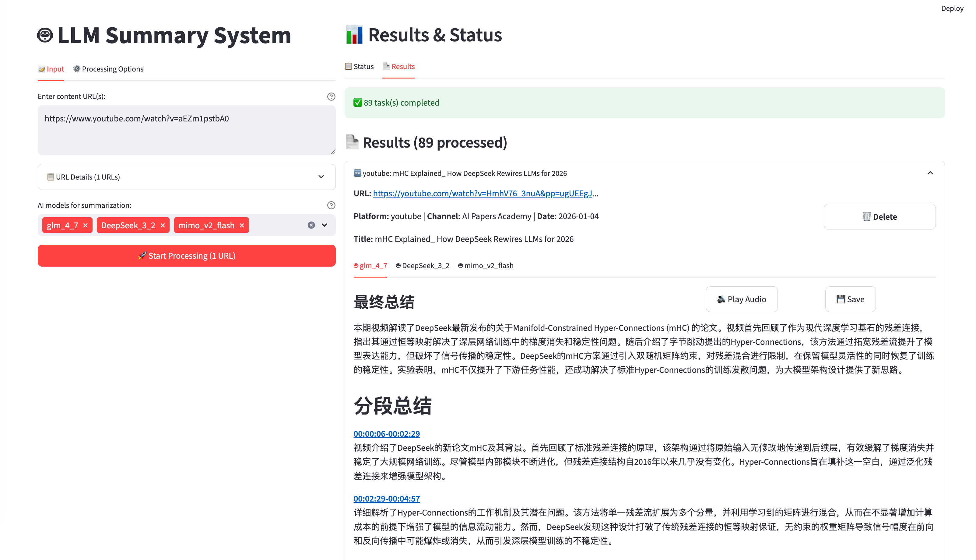Screen dimensions: 976x560
Task: Remove DeepSeek_3_2 model tag
Action: point(163,226)
